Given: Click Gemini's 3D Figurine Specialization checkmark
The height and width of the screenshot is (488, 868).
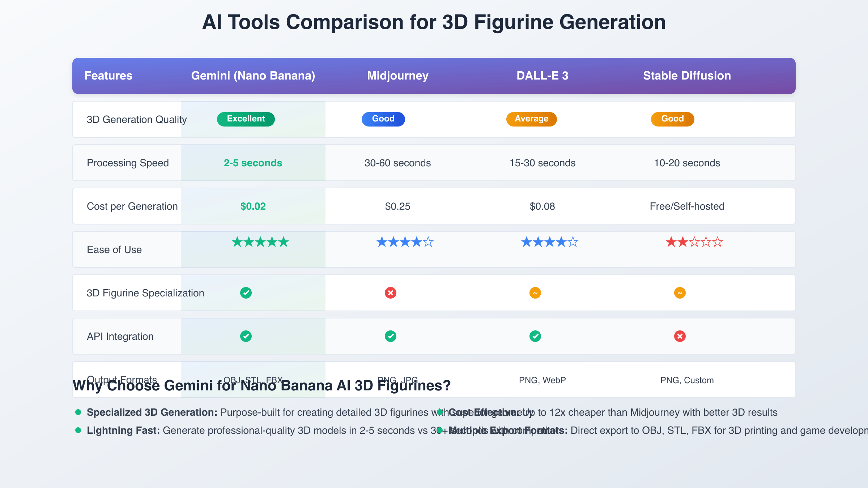Looking at the screenshot, I should pos(246,293).
